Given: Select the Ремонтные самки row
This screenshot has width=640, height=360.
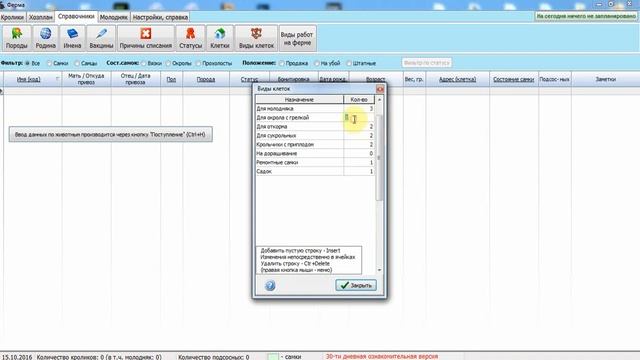Looking at the screenshot, I should point(315,162).
